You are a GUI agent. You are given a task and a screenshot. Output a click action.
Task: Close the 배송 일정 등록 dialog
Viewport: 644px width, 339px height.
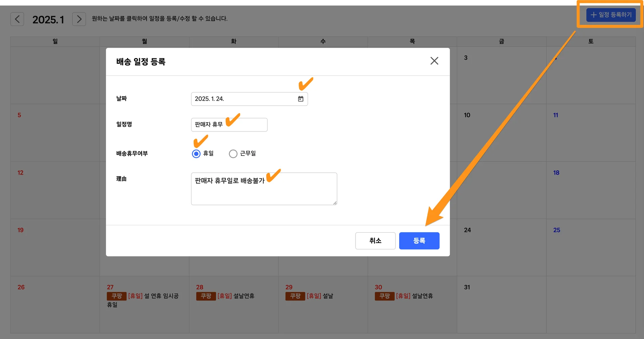[x=434, y=61]
